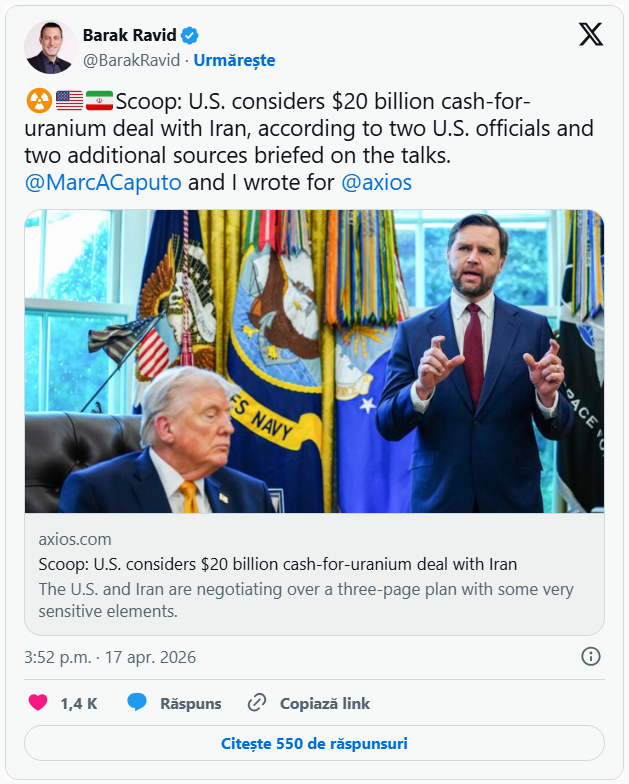Click the axios.com domain label

pos(75,539)
